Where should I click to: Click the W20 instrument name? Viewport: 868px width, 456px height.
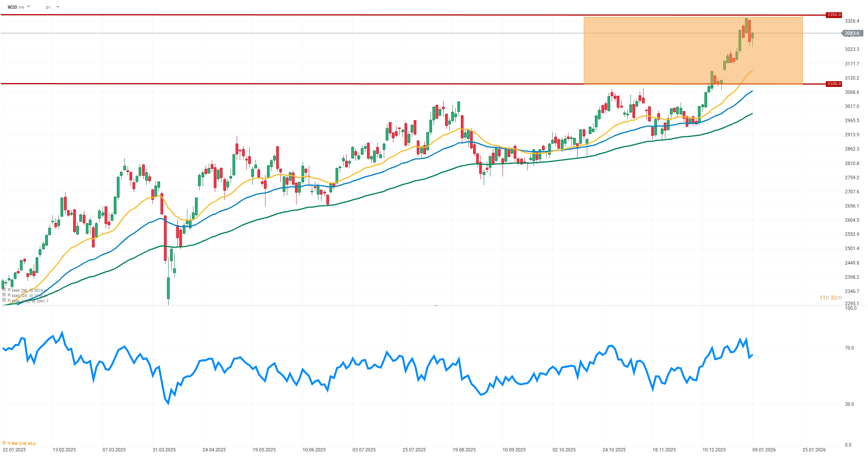click(12, 7)
